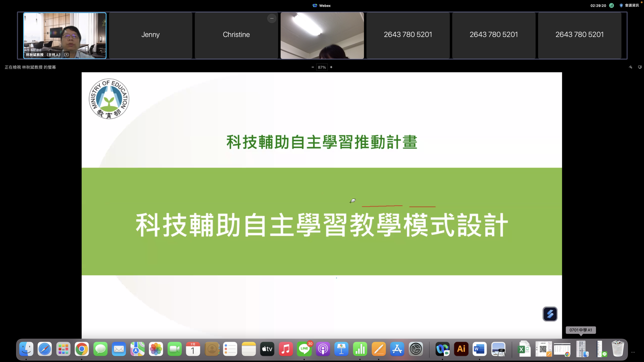This screenshot has height=362, width=644.
Task: Click the 87% zoom level field
Action: click(322, 67)
